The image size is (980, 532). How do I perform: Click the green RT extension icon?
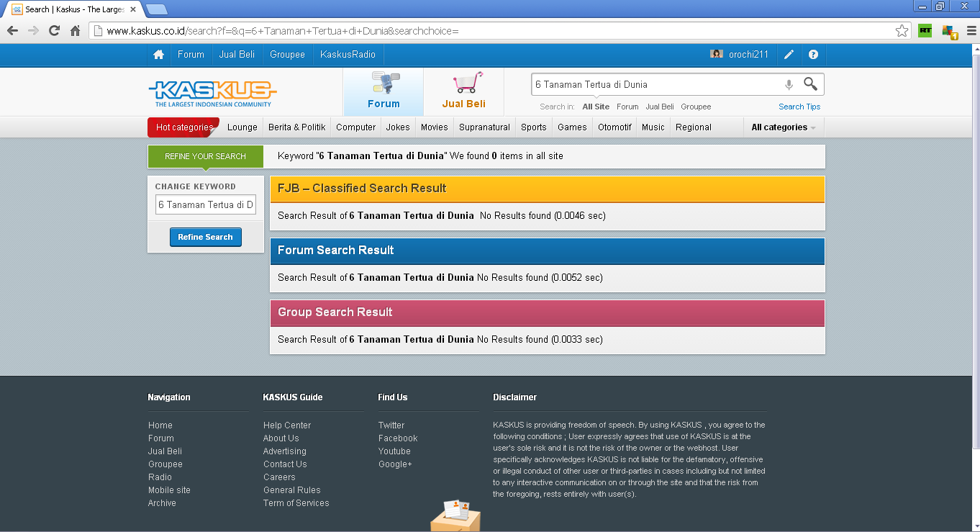point(925,31)
